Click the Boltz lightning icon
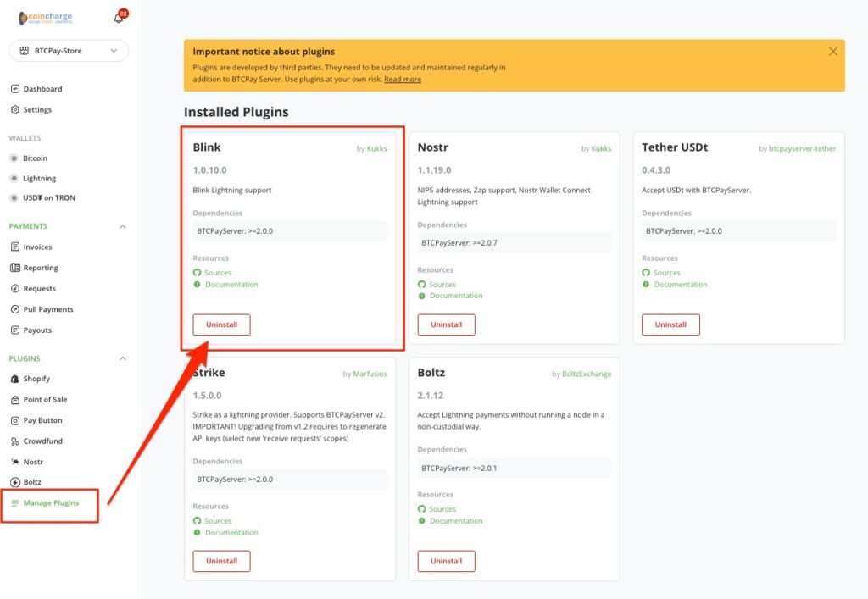The image size is (868, 599). [x=15, y=482]
